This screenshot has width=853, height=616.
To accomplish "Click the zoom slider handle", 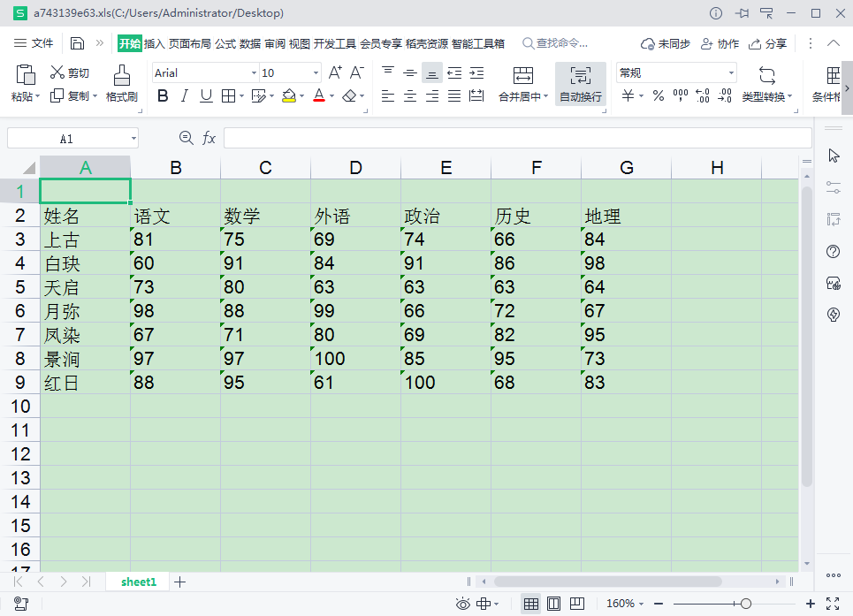I will pyautogui.click(x=746, y=604).
